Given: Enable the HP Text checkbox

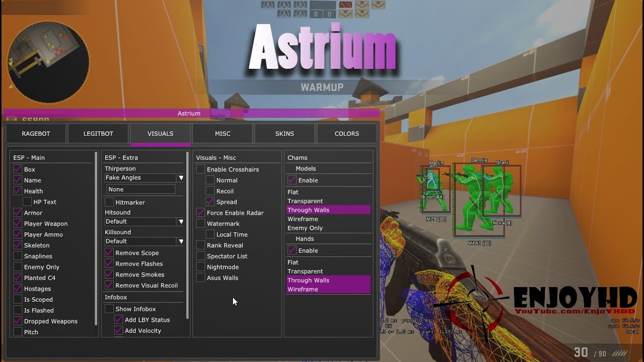Looking at the screenshot, I should coord(27,202).
